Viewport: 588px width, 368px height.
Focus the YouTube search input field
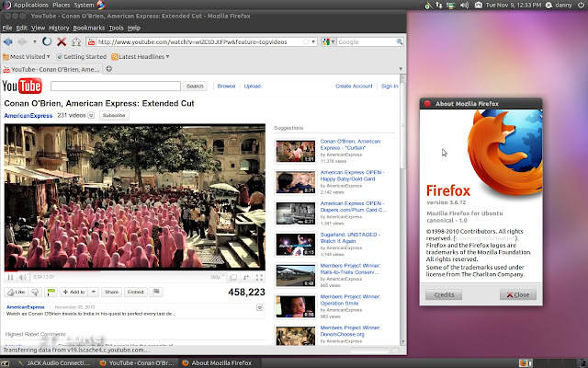coord(116,86)
